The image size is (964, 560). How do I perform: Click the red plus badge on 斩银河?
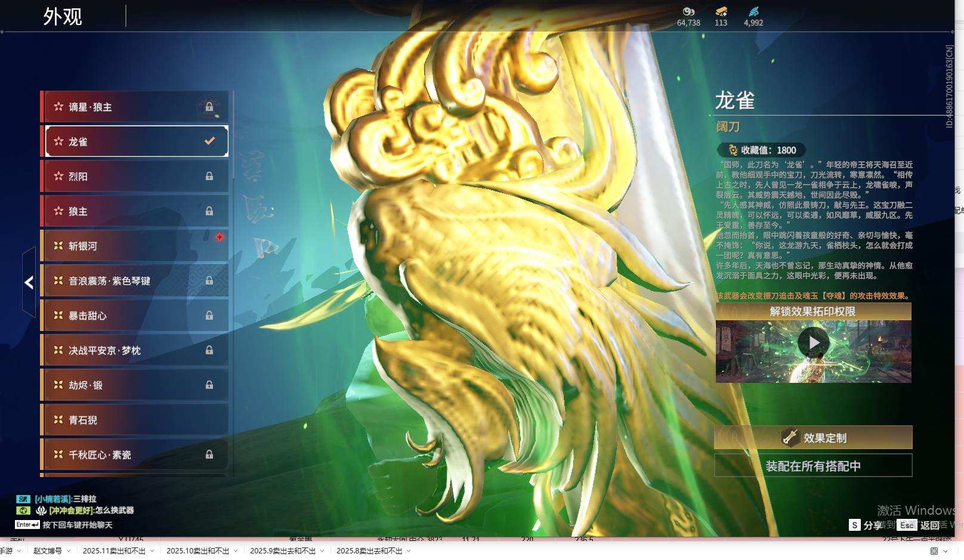click(221, 237)
